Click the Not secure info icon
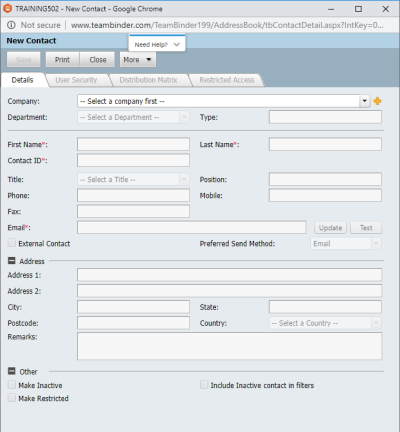 (11, 25)
